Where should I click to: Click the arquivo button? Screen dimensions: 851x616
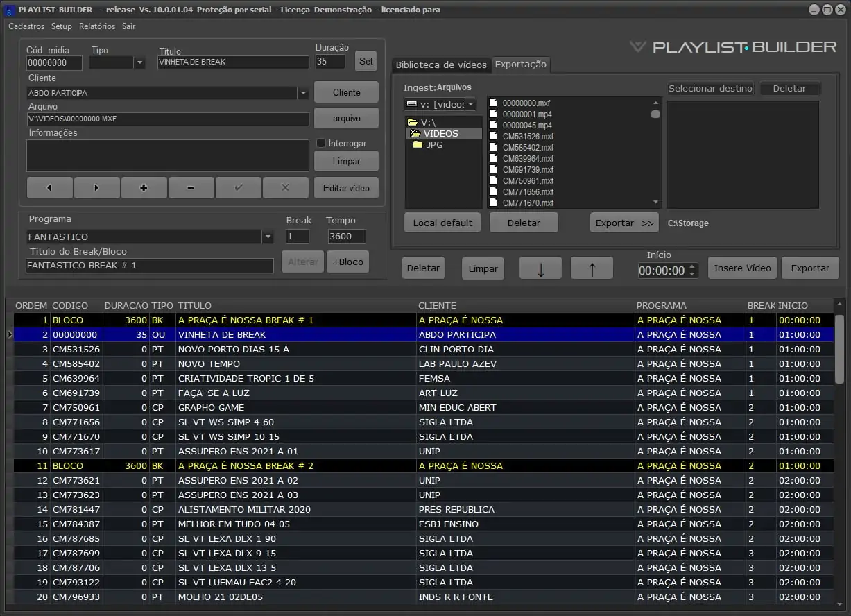[x=347, y=118]
